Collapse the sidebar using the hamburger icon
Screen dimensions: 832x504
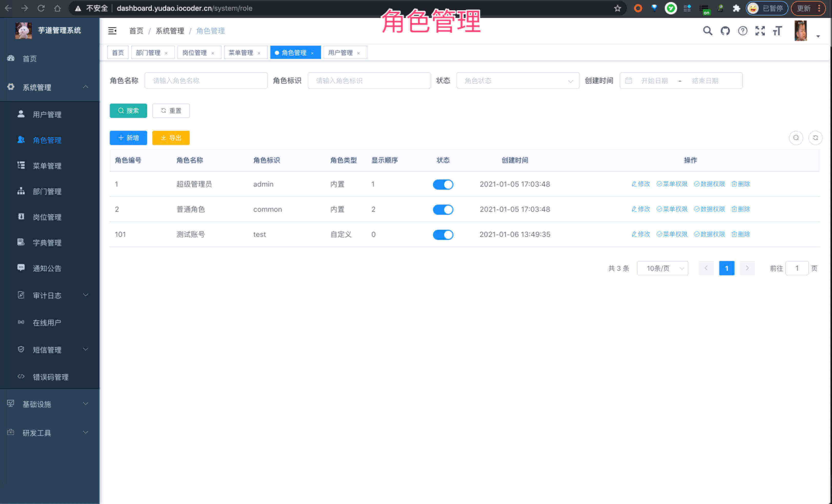coord(113,31)
